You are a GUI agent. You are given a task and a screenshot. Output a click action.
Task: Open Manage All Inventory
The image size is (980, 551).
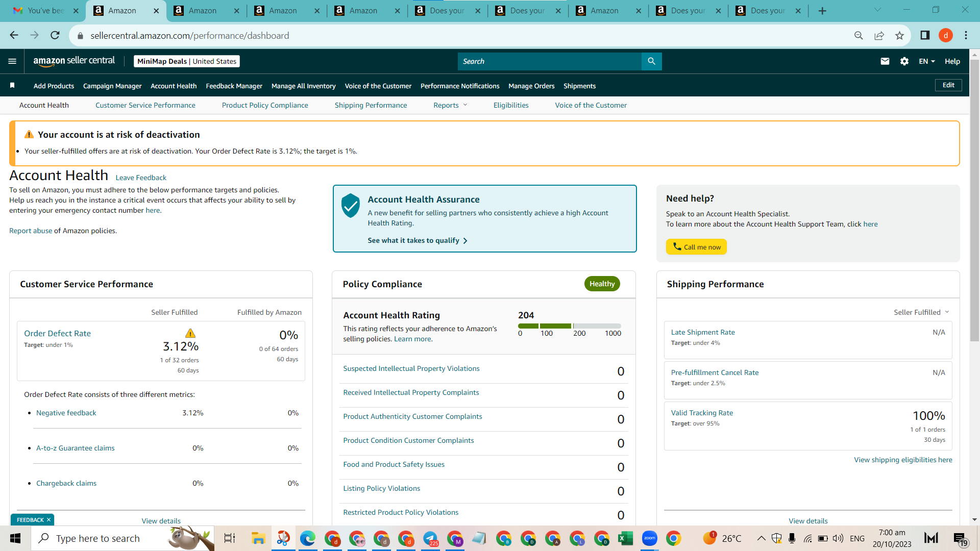coord(304,86)
